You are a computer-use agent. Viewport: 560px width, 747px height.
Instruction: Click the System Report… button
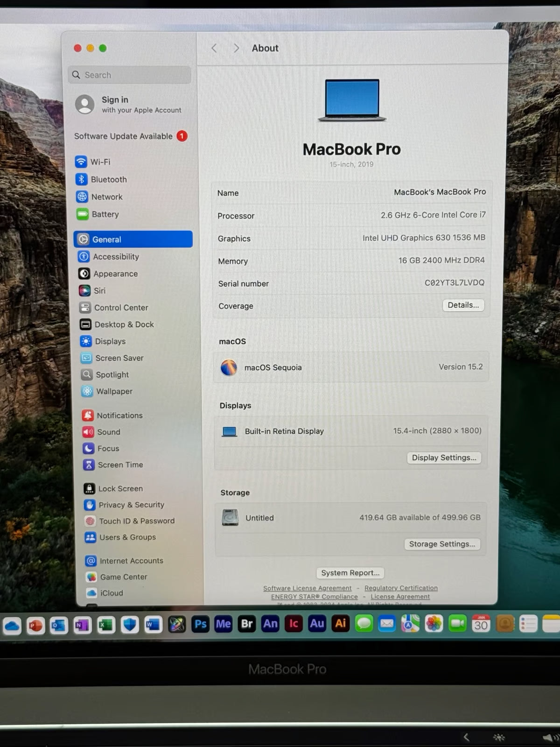pyautogui.click(x=350, y=573)
